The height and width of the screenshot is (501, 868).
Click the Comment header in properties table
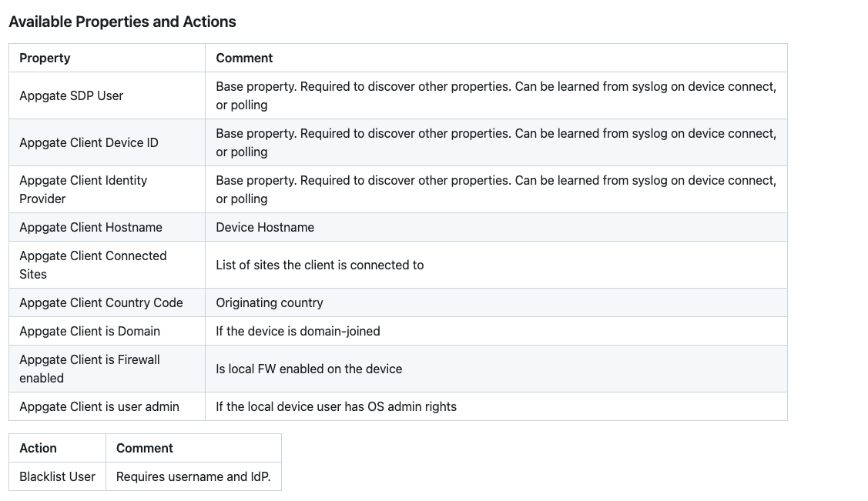pyautogui.click(x=496, y=58)
